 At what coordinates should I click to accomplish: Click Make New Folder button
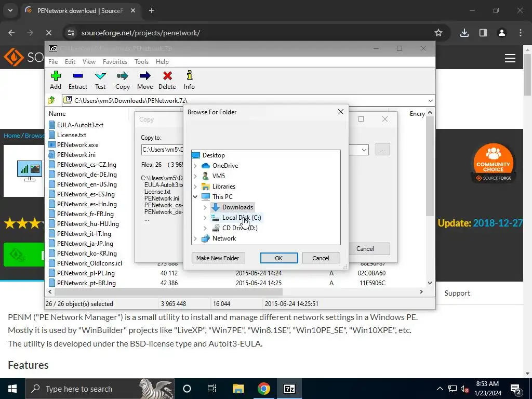(x=218, y=258)
